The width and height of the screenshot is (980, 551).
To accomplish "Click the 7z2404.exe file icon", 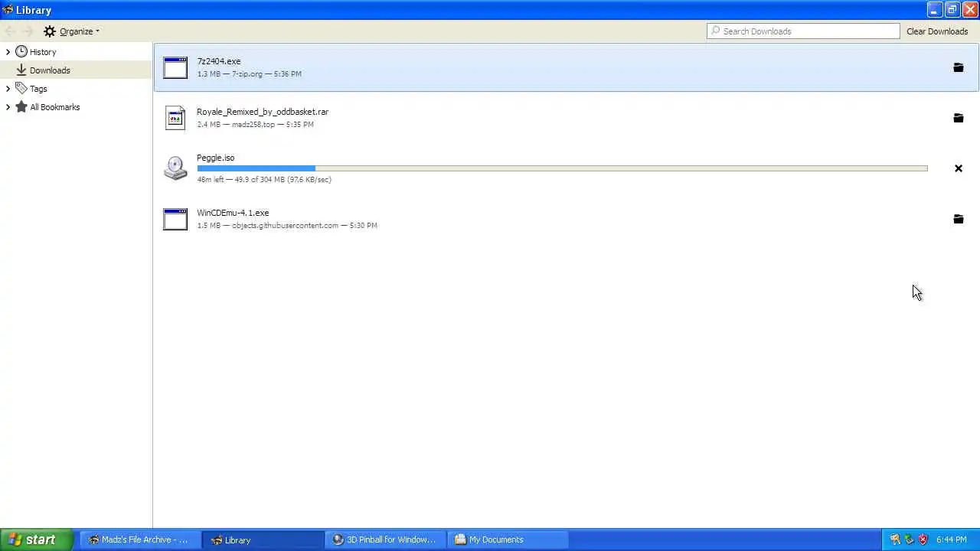I will [x=175, y=67].
